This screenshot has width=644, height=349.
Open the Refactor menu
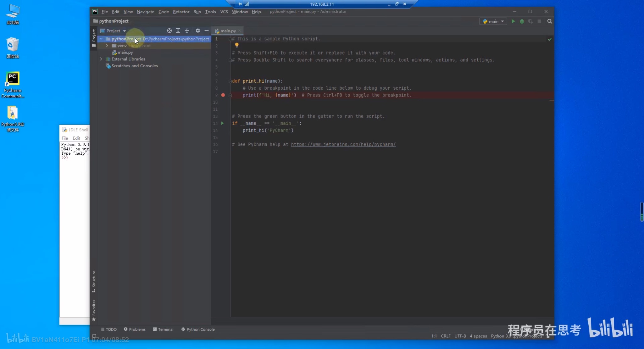point(181,12)
